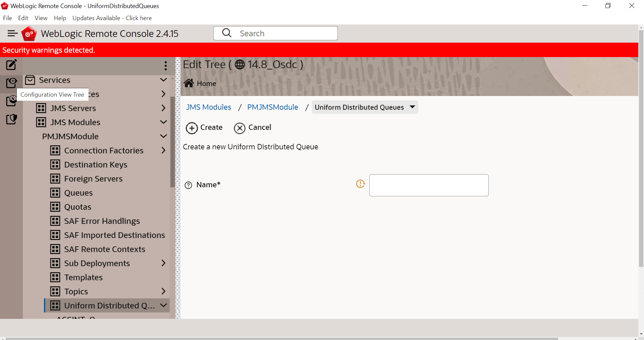Click the Templates grid icon

point(55,277)
